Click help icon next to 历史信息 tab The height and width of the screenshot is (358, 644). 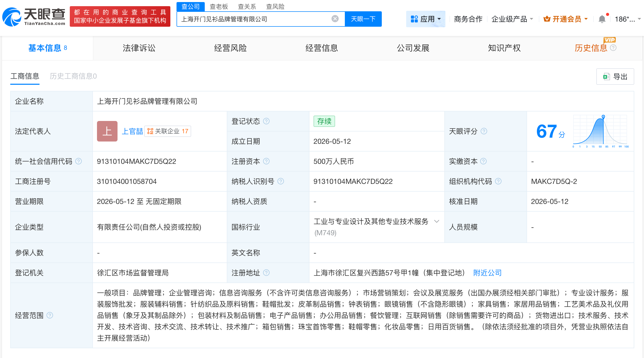[613, 48]
